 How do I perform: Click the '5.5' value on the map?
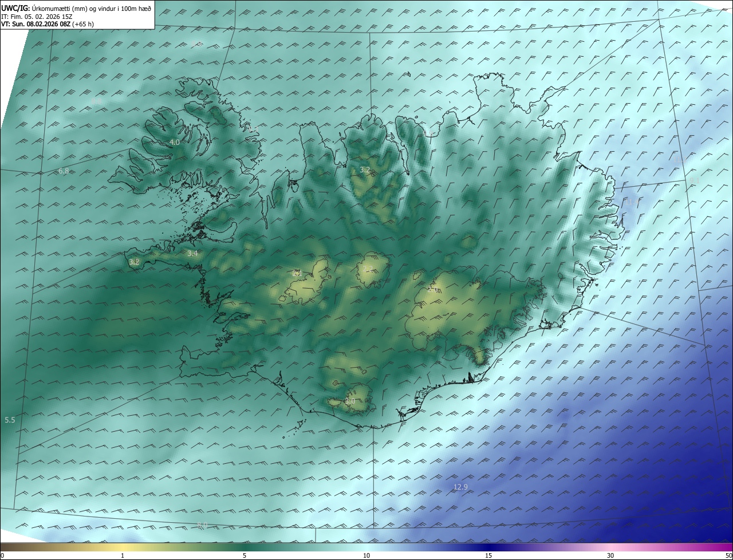(10, 420)
